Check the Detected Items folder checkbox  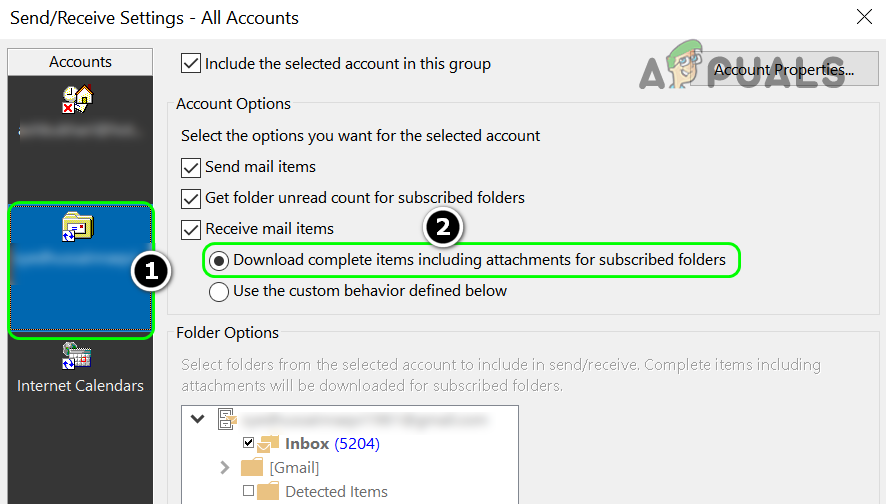(248, 491)
